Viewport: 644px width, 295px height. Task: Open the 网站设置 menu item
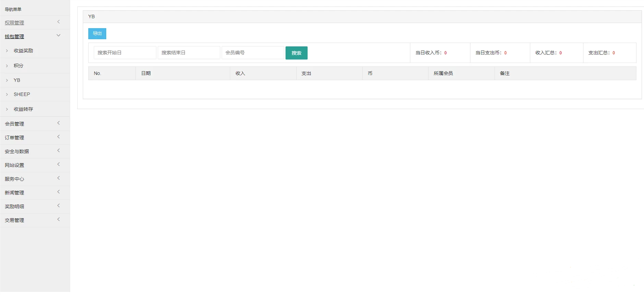tap(14, 165)
